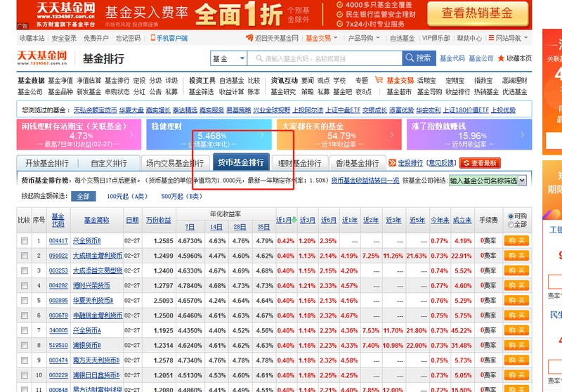This screenshot has height=392, width=562.
Task: Click 基金公司 link beside search
Action: pos(481,58)
